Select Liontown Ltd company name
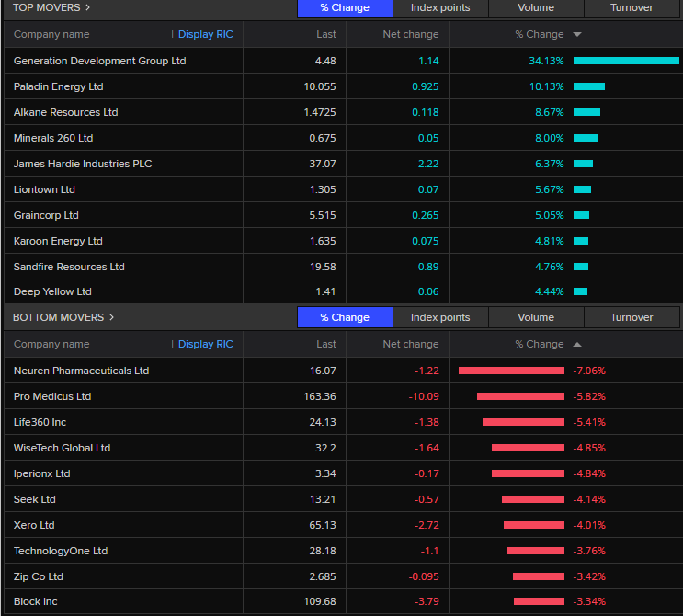Image resolution: width=683 pixels, height=616 pixels. [x=44, y=189]
